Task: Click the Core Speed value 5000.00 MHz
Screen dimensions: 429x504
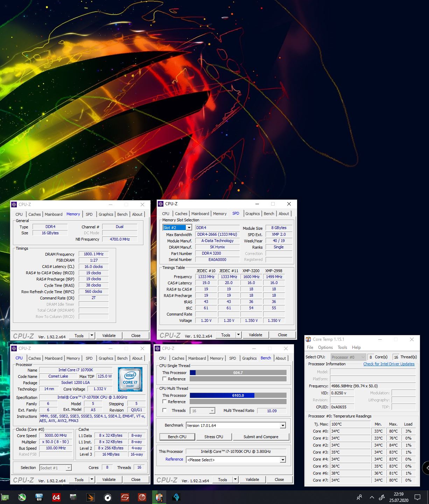Action: point(56,435)
